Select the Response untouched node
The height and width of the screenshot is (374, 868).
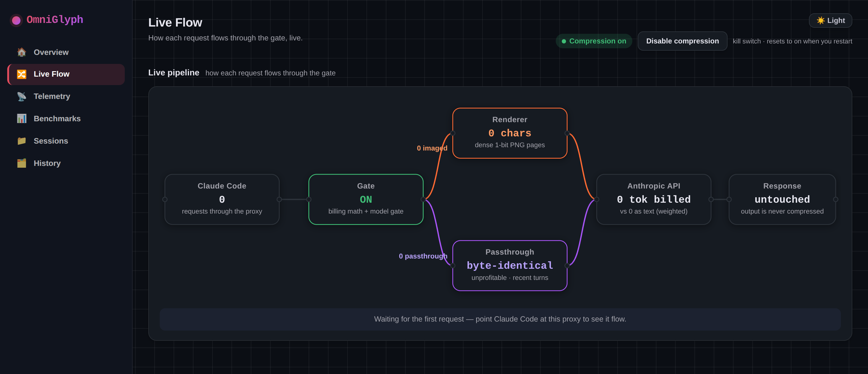782,199
